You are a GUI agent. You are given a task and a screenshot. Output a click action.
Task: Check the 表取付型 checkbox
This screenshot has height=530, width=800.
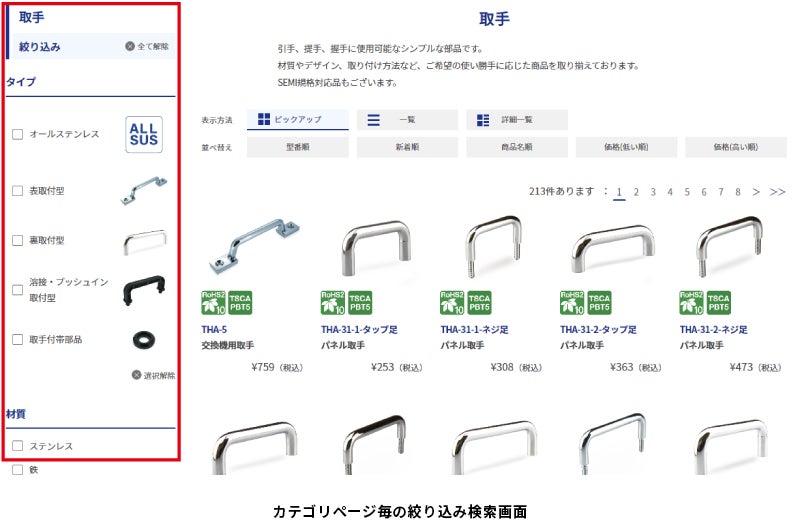click(x=18, y=191)
